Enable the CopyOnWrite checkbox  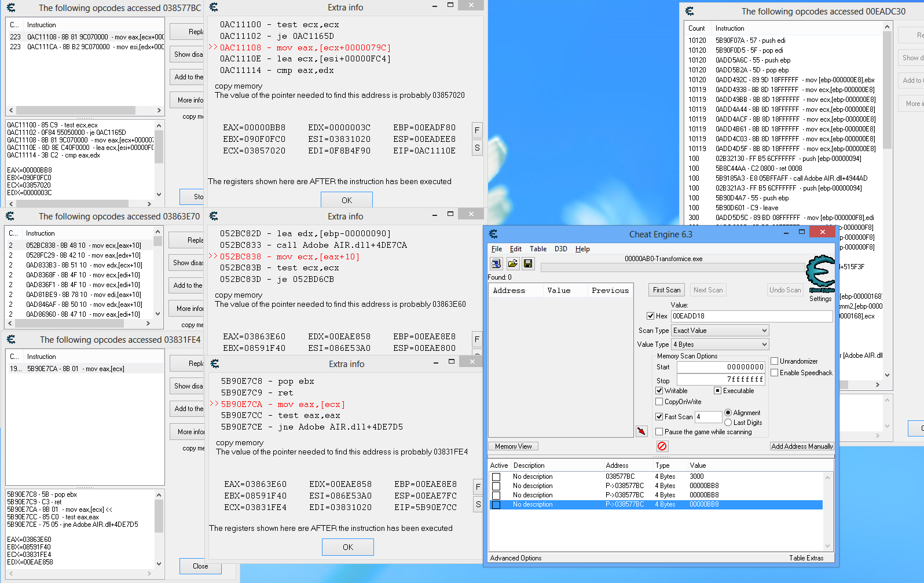coord(659,402)
